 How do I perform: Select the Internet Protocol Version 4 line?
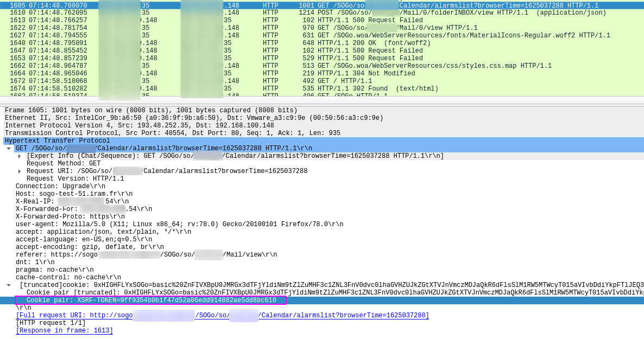click(140, 125)
